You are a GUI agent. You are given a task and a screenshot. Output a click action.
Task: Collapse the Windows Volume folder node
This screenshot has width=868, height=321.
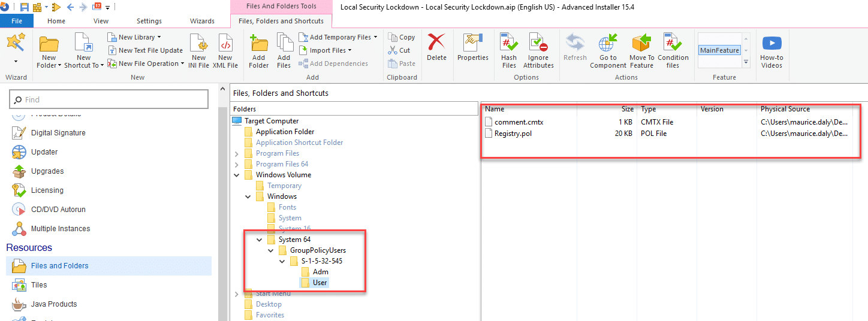(x=237, y=175)
